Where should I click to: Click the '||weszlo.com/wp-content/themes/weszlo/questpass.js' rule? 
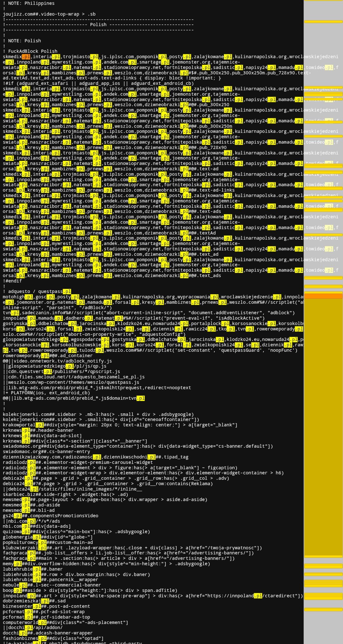[x=71, y=382]
